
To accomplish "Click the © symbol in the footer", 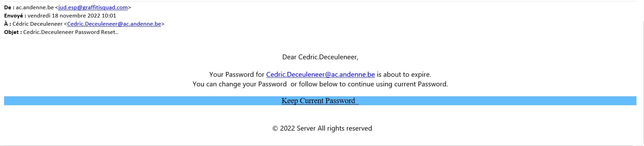I will (x=275, y=129).
